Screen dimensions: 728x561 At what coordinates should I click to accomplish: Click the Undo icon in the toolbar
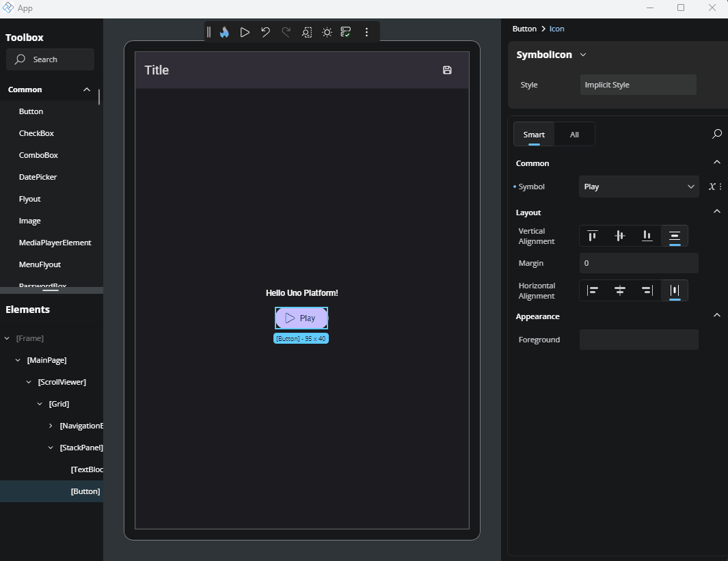[265, 31]
